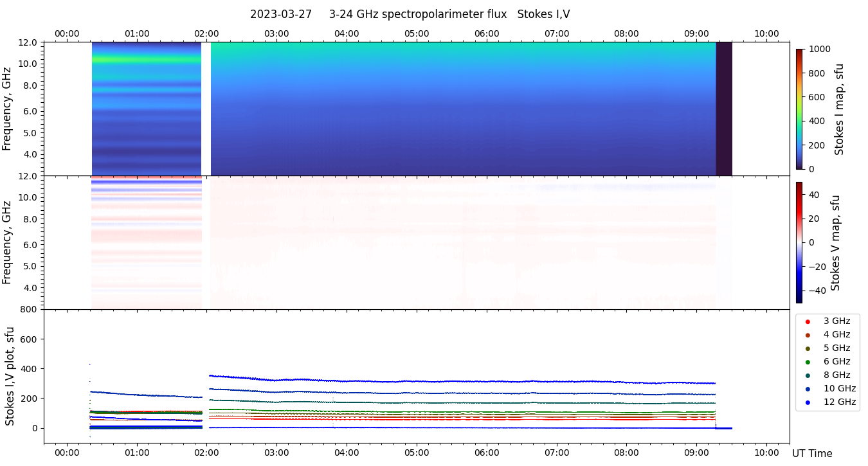Image resolution: width=868 pixels, height=466 pixels.
Task: Select the 5 GHz legend marker
Action: pyautogui.click(x=808, y=348)
